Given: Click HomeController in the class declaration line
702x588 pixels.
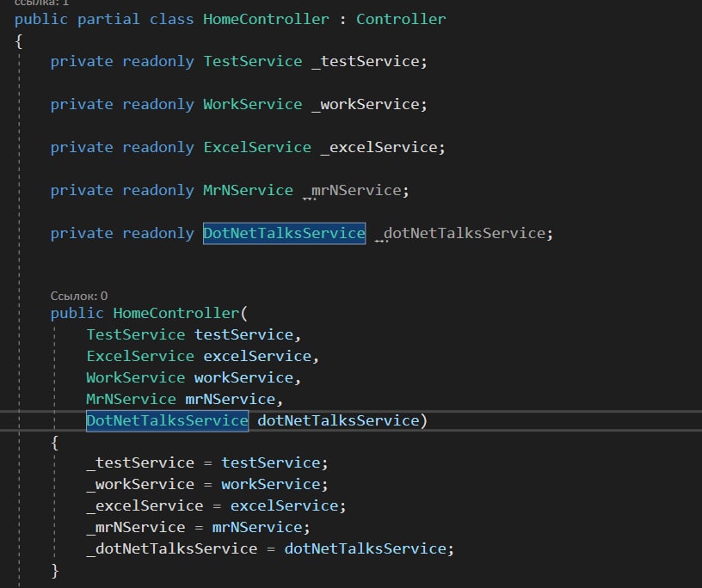Looking at the screenshot, I should 266,19.
